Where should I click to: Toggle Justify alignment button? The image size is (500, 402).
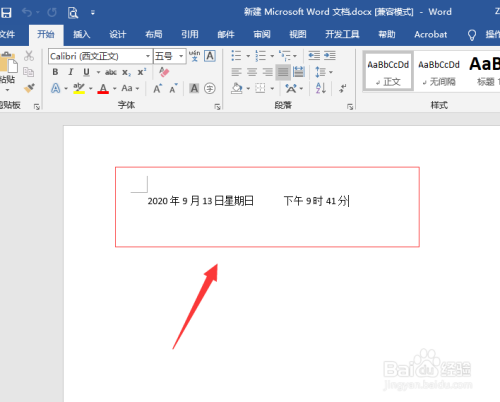(283, 72)
